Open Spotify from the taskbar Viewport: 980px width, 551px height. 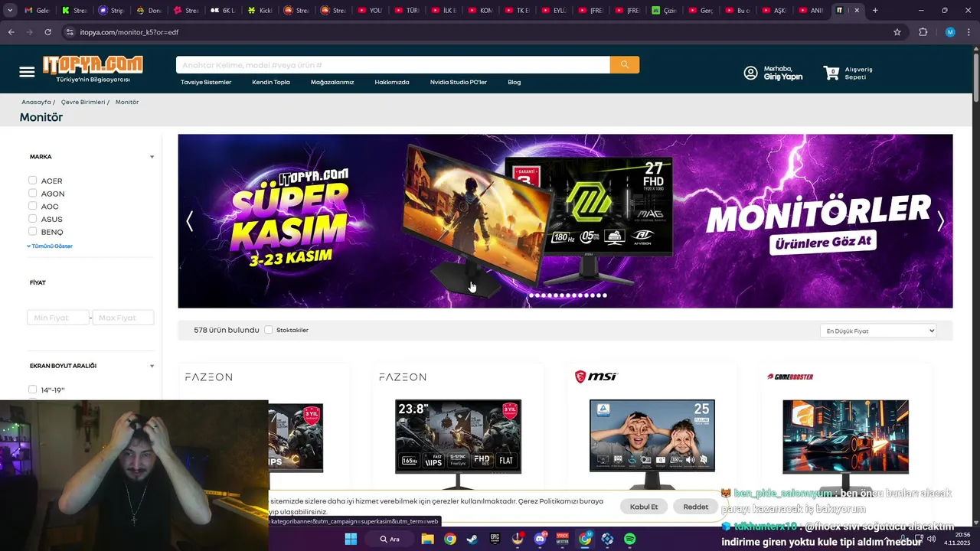pos(629,539)
